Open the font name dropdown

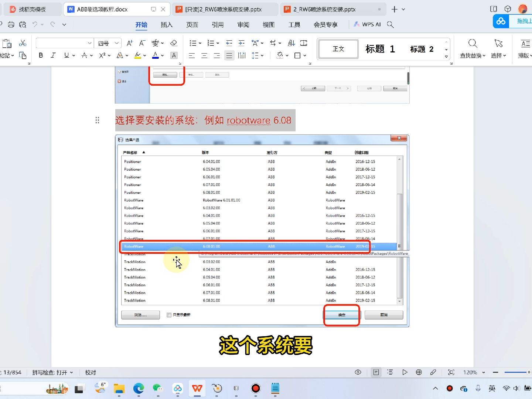click(90, 43)
